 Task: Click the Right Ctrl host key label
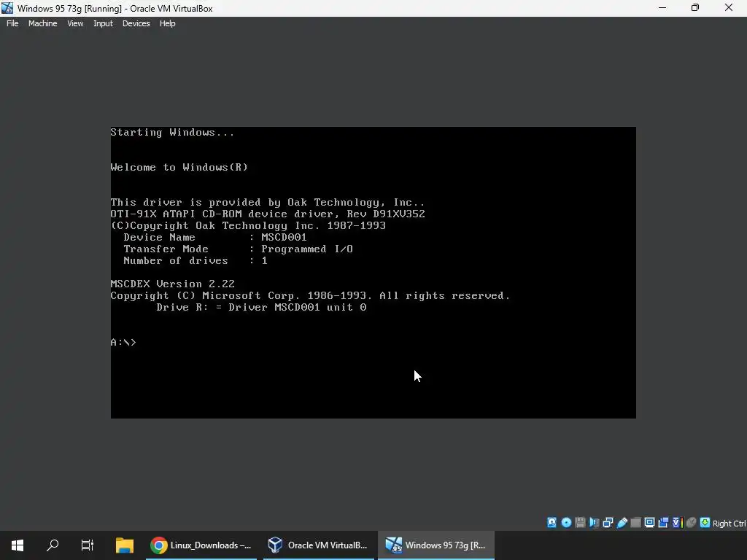tap(729, 523)
